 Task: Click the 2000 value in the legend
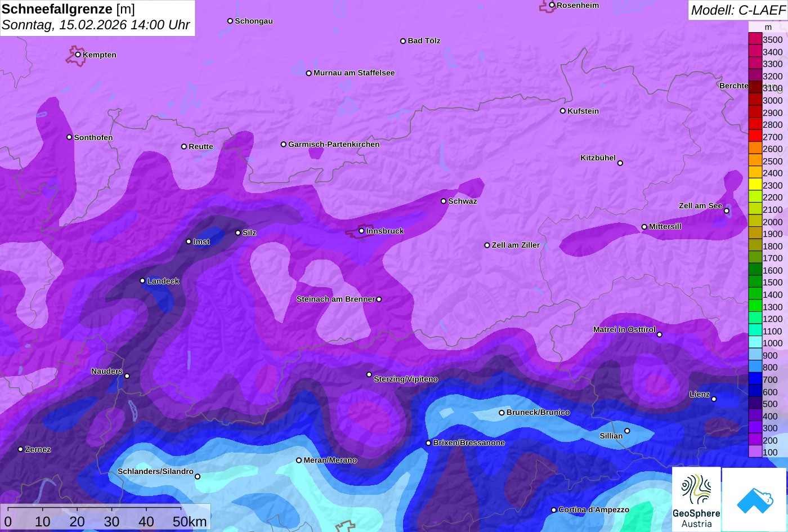pos(773,222)
